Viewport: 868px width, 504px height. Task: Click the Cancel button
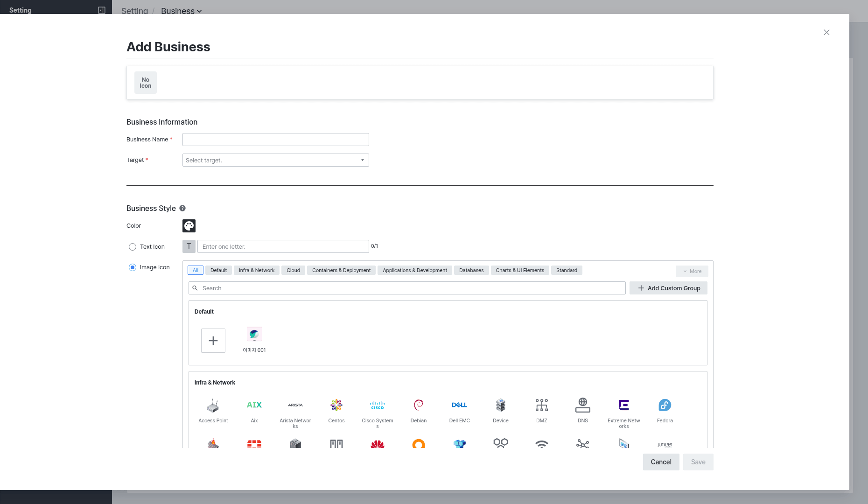click(661, 462)
